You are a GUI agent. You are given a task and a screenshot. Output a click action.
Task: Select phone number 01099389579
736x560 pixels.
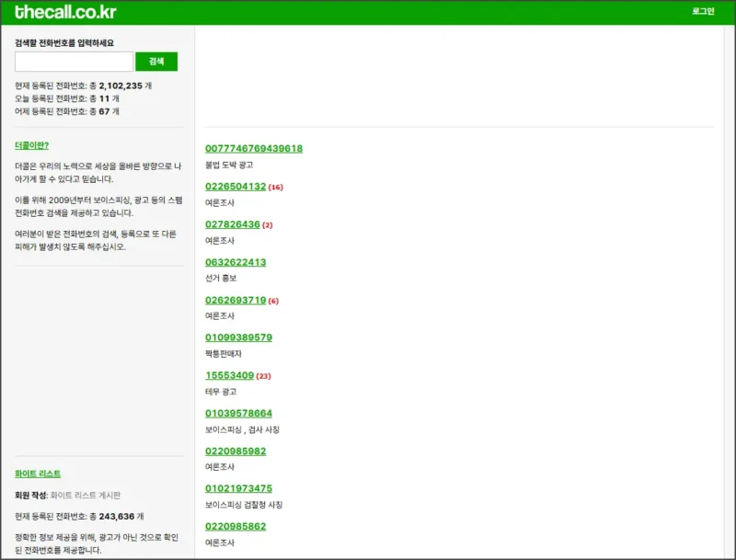tap(238, 337)
